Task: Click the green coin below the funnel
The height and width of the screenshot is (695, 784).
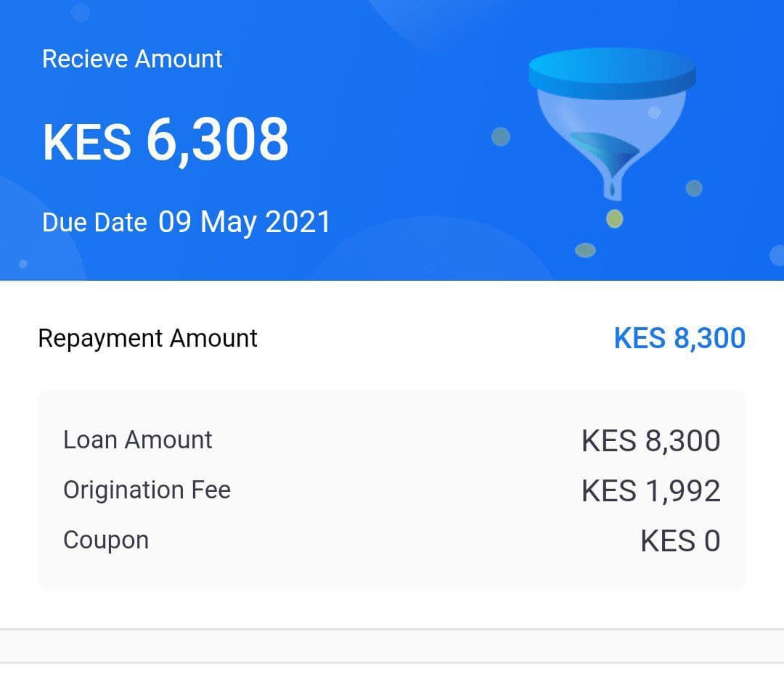Action: coord(615,218)
